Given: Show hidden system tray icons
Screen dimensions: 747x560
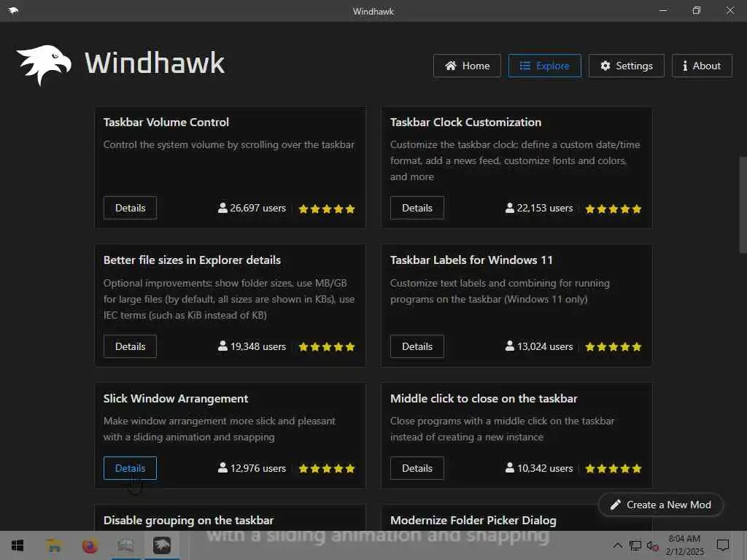Looking at the screenshot, I should tap(617, 545).
